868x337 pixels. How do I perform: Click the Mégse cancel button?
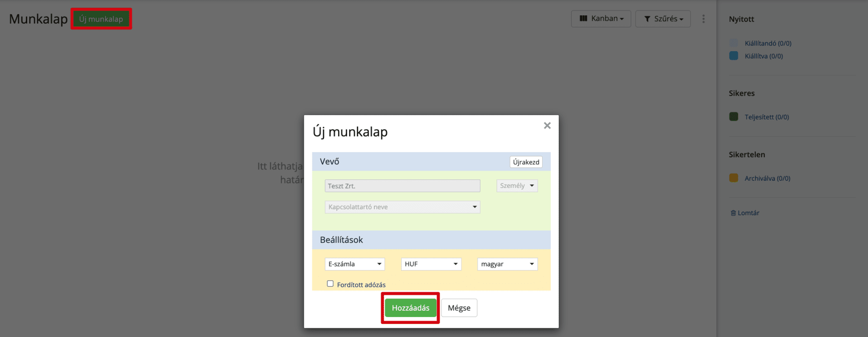click(x=459, y=308)
